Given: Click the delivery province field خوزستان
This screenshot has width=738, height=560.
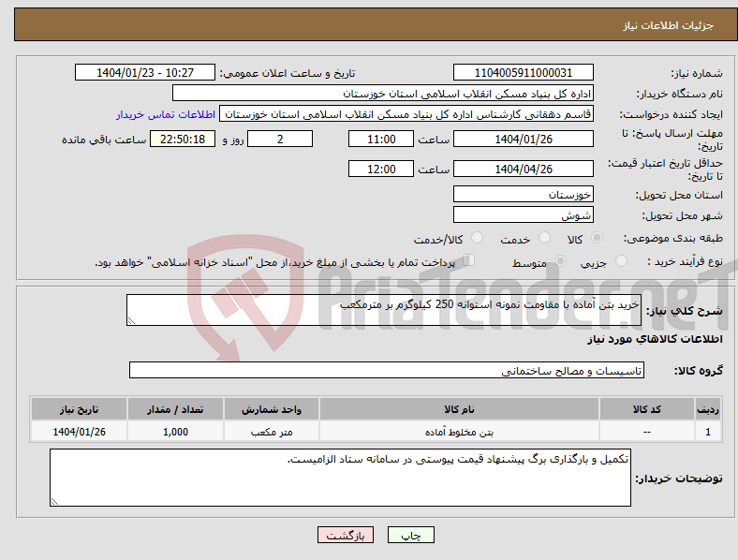Looking at the screenshot, I should [x=523, y=194].
